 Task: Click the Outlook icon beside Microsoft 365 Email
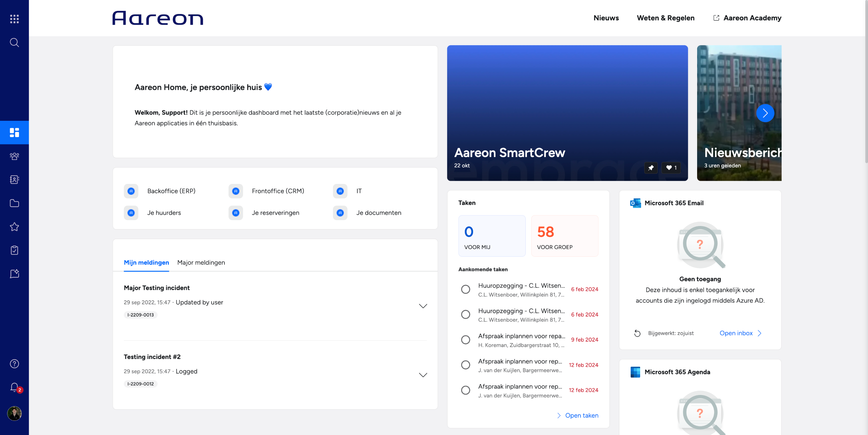[635, 203]
